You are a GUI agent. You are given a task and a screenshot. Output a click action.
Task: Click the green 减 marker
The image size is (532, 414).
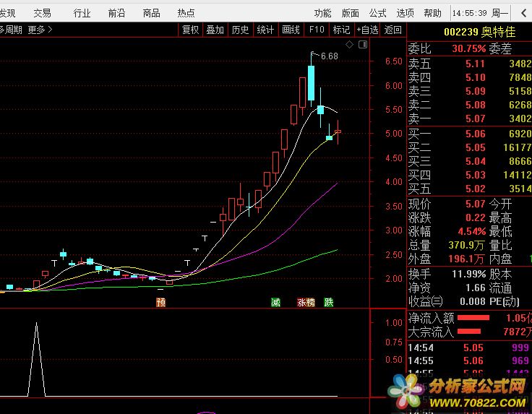pos(276,302)
